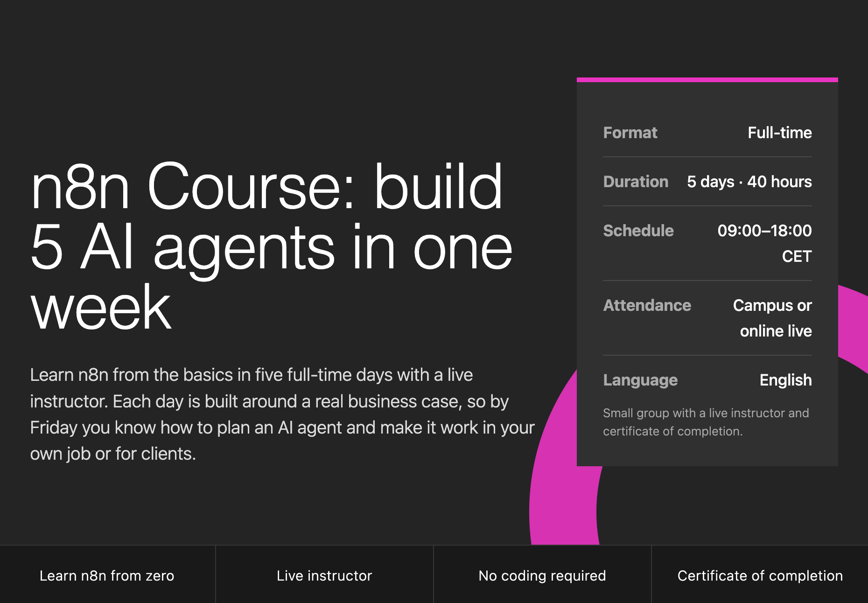Click the 'English' value
The image size is (868, 603).
[786, 380]
